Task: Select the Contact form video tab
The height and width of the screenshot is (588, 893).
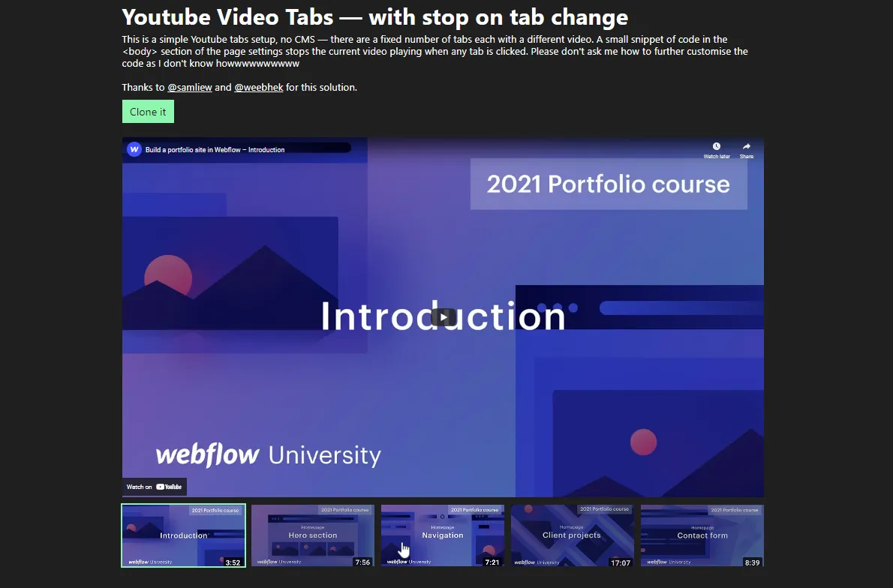Action: tap(702, 535)
